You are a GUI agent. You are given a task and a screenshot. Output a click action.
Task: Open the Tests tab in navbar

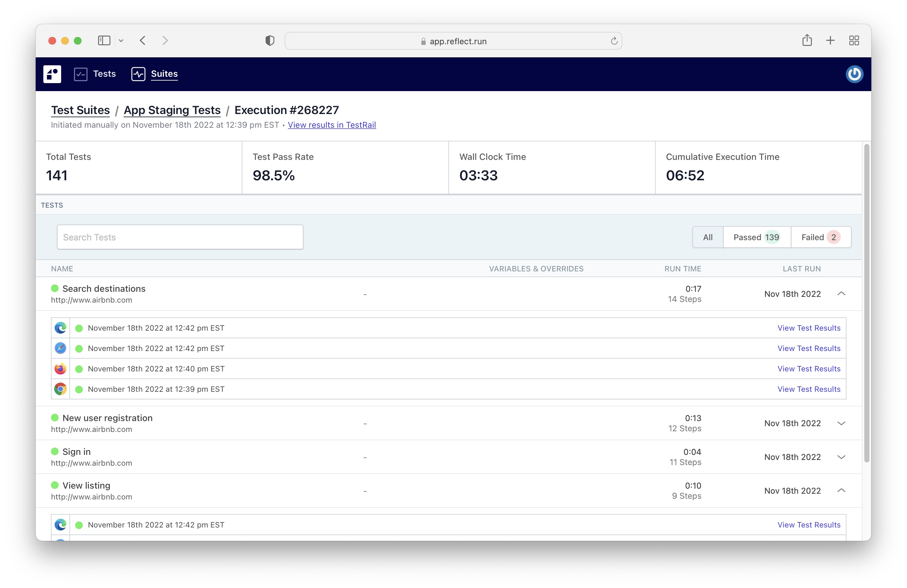pos(104,74)
